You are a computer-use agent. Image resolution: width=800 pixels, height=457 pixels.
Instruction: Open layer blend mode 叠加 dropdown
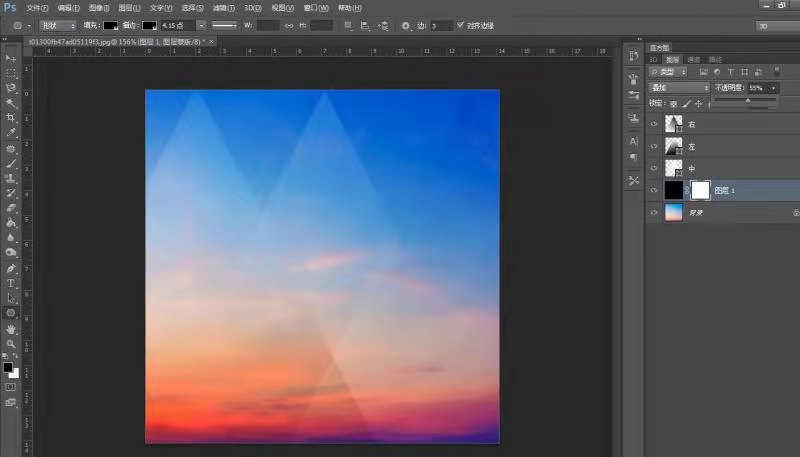pyautogui.click(x=679, y=88)
